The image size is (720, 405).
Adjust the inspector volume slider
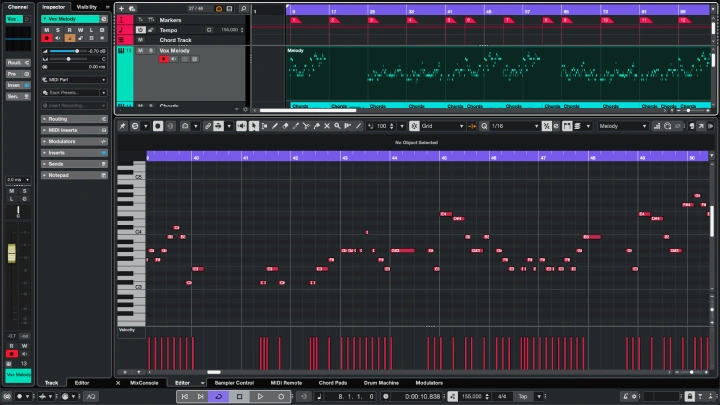click(68, 51)
